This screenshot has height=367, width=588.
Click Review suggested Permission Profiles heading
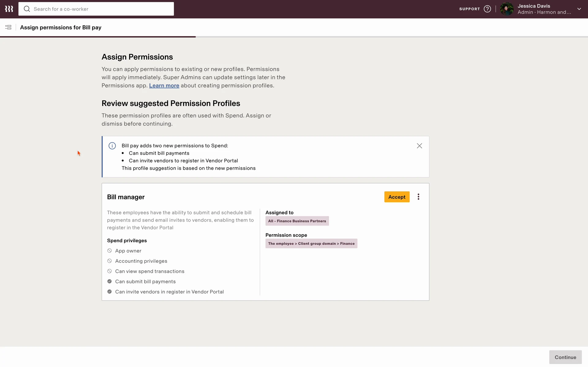coord(171,103)
